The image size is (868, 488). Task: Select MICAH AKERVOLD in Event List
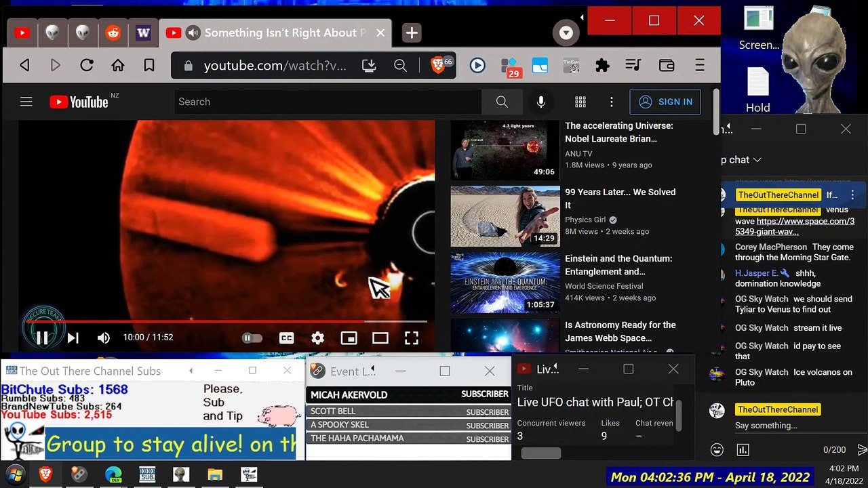pyautogui.click(x=409, y=394)
